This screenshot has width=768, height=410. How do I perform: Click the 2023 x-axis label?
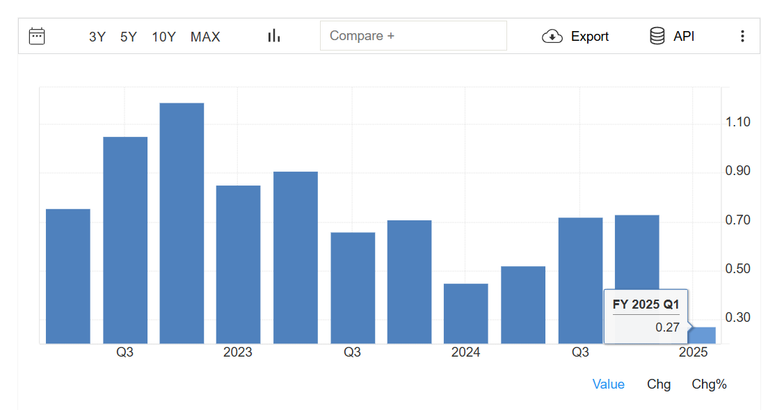(x=238, y=352)
